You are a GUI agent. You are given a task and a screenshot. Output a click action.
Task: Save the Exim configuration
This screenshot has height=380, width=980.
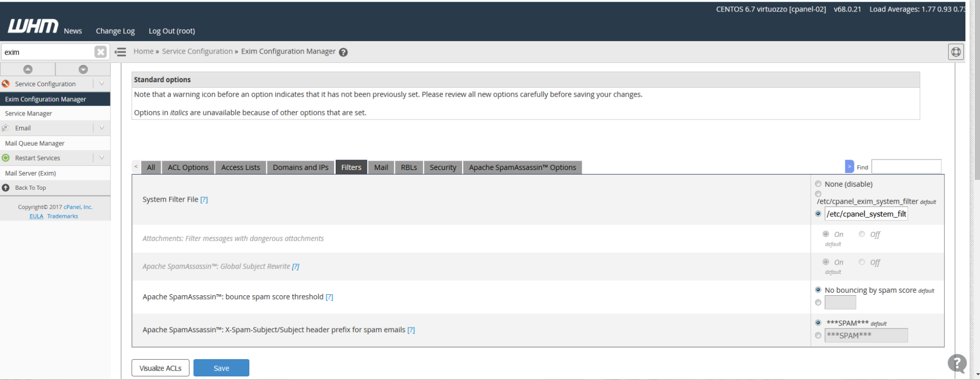point(221,368)
